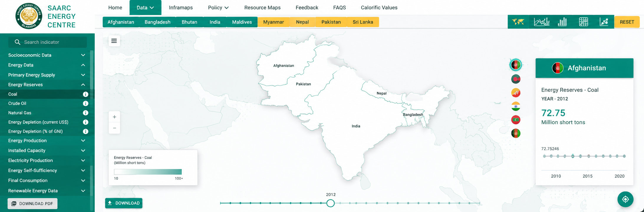
Task: Open the Feedback page
Action: click(307, 8)
